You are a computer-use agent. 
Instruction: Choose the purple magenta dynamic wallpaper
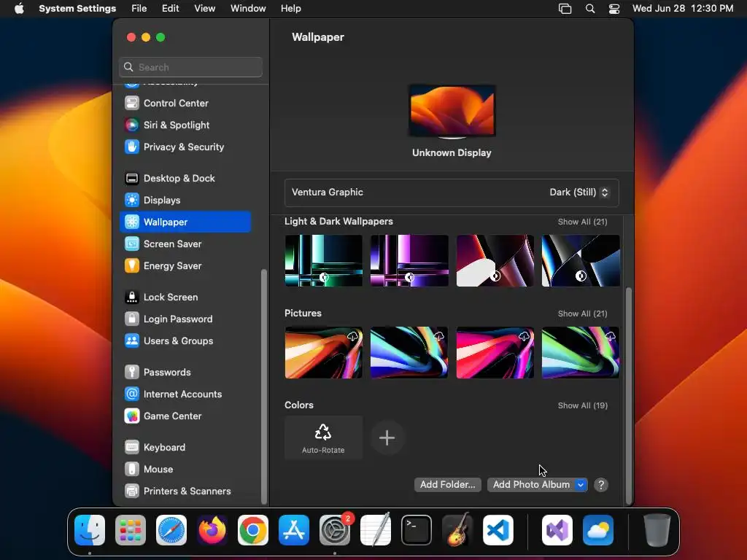point(409,260)
